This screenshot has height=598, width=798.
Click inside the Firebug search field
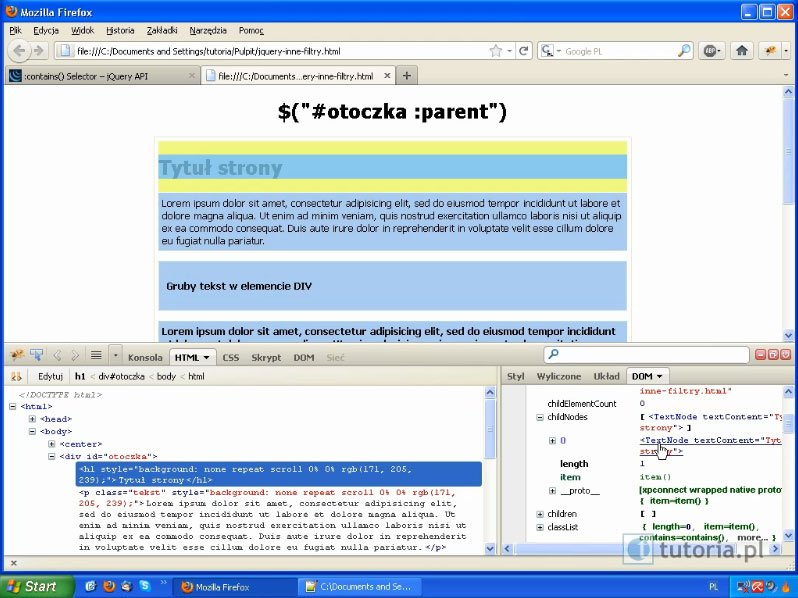point(650,355)
